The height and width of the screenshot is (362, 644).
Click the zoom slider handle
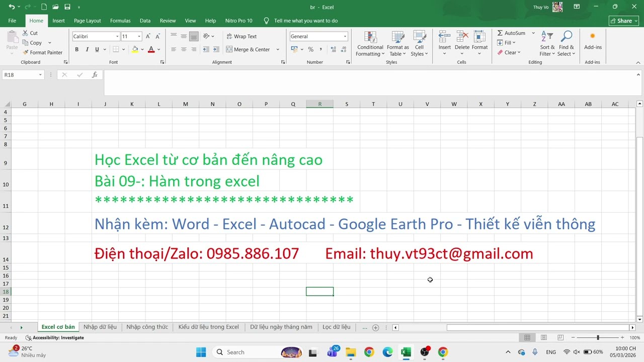598,337
